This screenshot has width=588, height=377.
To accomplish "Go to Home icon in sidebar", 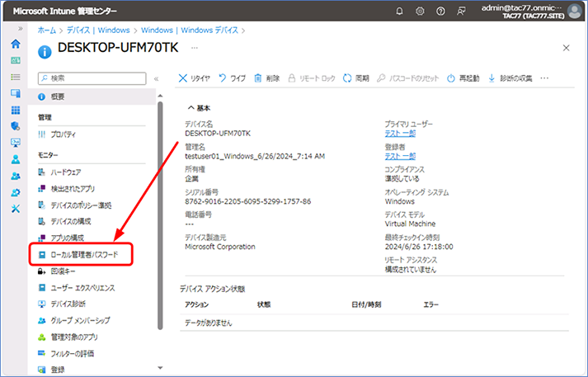I will [16, 44].
